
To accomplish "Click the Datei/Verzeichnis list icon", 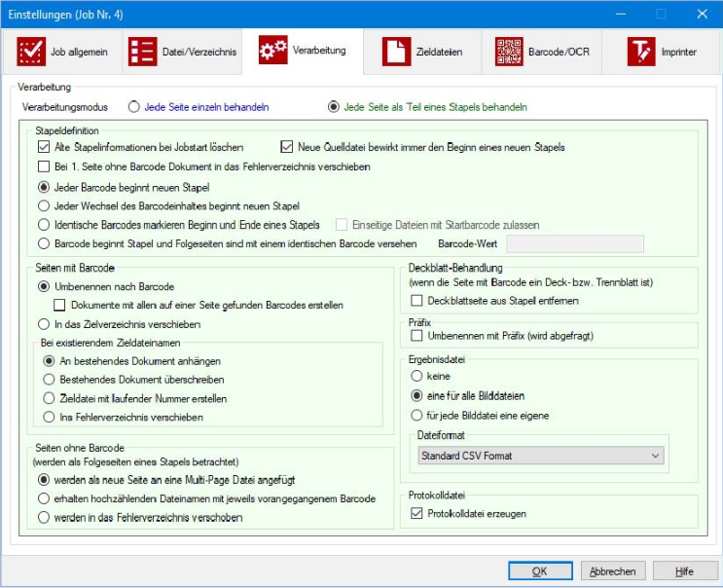I will (142, 52).
